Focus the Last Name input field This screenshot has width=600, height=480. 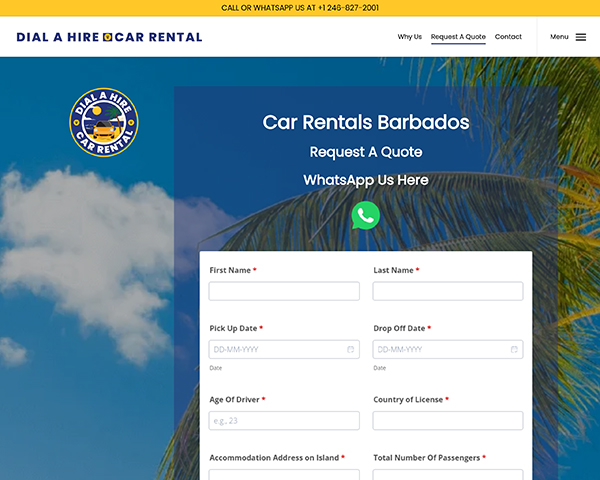tap(448, 291)
